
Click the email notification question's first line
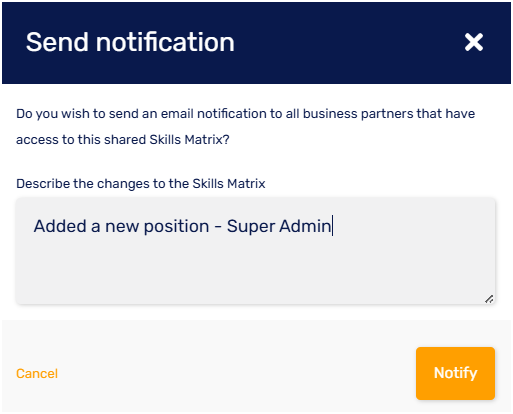[245, 114]
